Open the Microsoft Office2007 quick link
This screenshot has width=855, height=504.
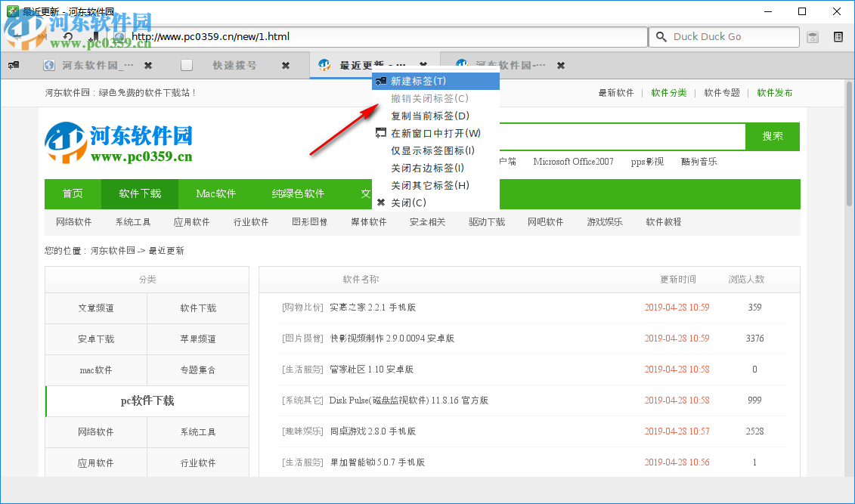[x=573, y=161]
